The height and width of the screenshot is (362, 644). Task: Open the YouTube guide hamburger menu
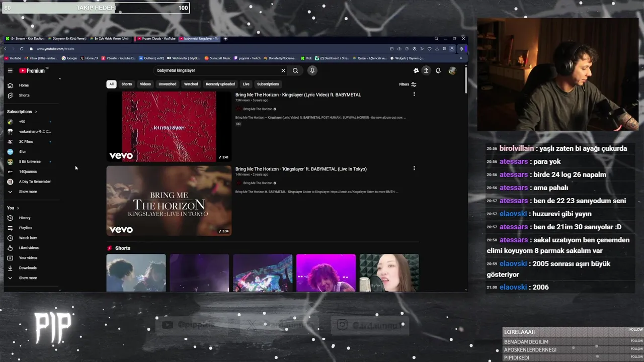click(10, 71)
